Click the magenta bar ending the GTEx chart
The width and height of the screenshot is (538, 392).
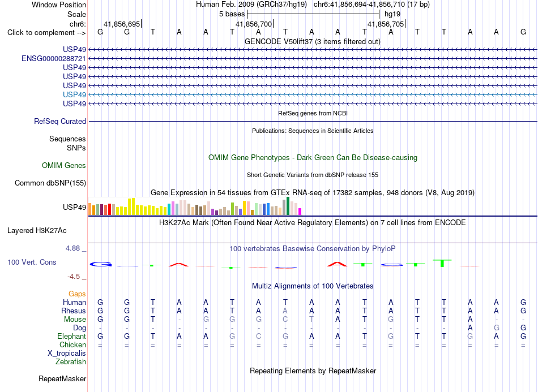pos(300,212)
